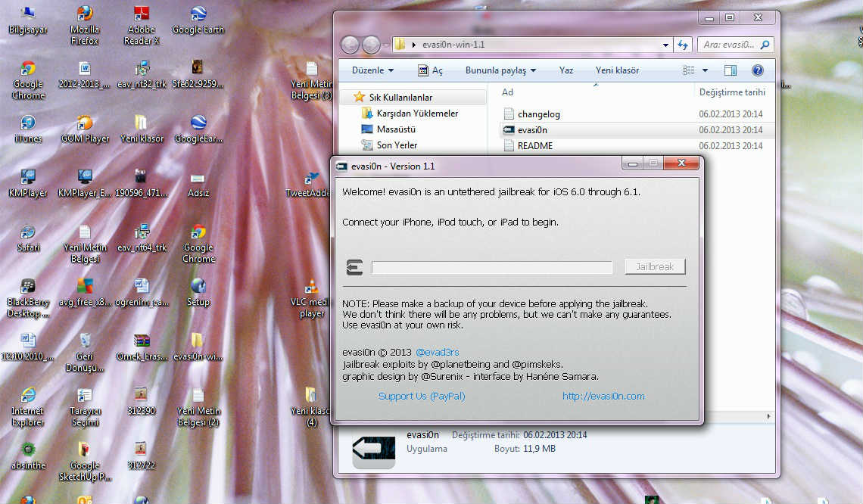The image size is (863, 504).
Task: Open GOM Player shortcut
Action: [x=85, y=129]
